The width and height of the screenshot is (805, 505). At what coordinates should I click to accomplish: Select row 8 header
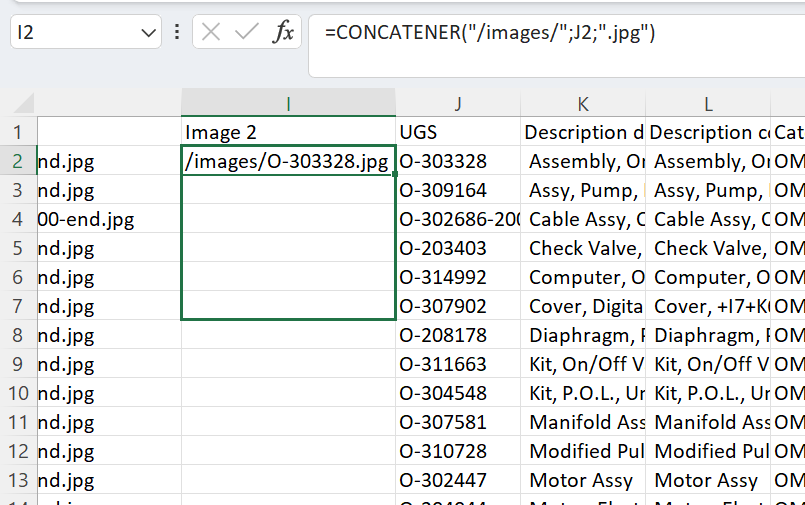click(17, 336)
